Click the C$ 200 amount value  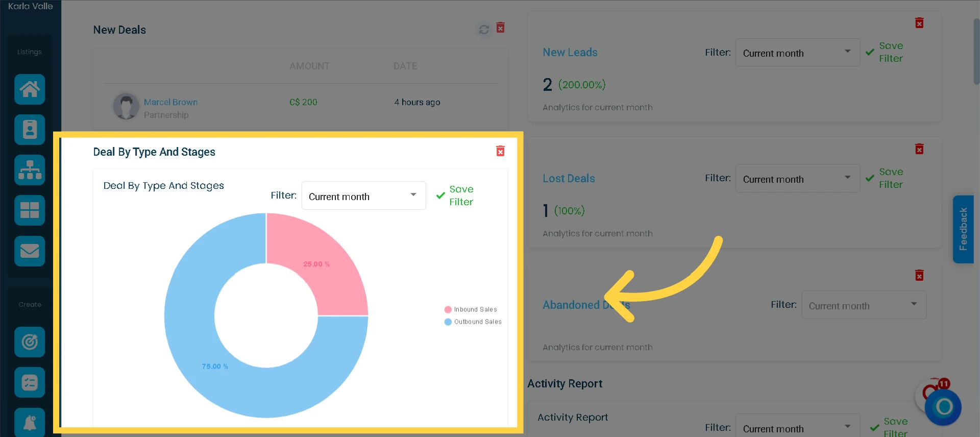pyautogui.click(x=303, y=102)
